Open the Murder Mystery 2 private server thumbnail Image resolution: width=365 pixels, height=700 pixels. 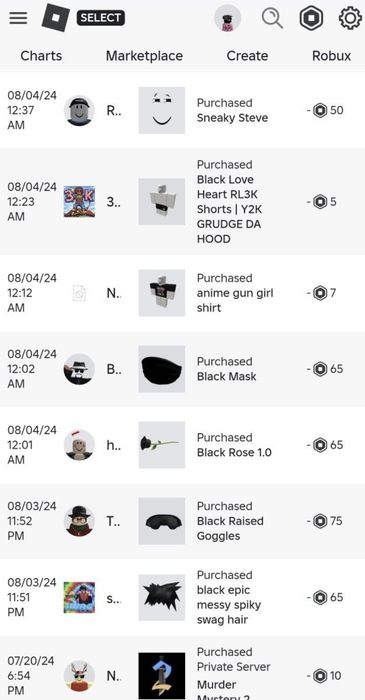pyautogui.click(x=162, y=676)
